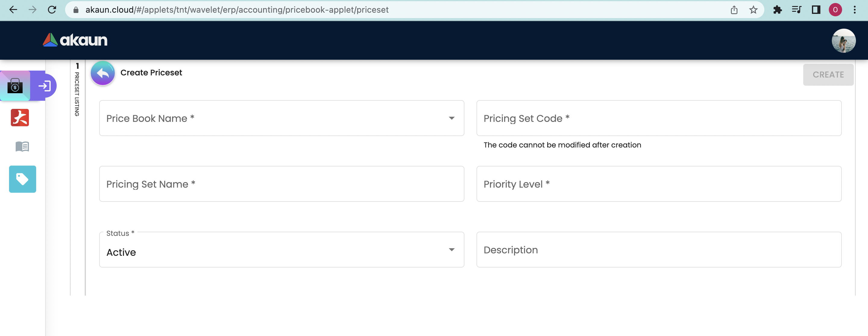Bookmark this page with the star icon
The image size is (868, 336).
coord(753,10)
